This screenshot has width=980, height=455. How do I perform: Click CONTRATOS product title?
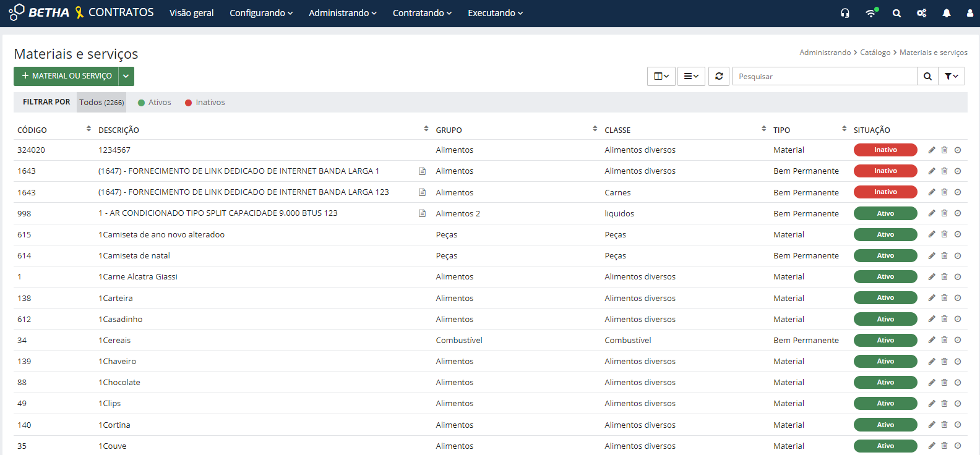tap(121, 12)
